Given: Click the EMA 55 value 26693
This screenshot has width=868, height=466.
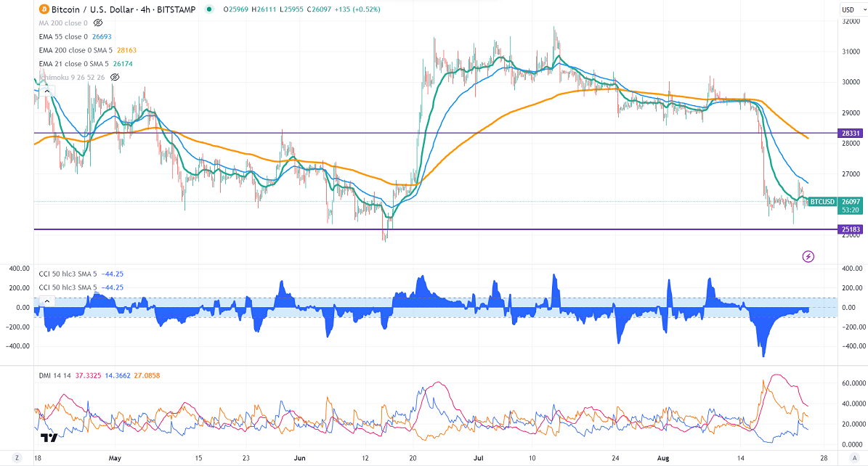Looking at the screenshot, I should tap(102, 36).
